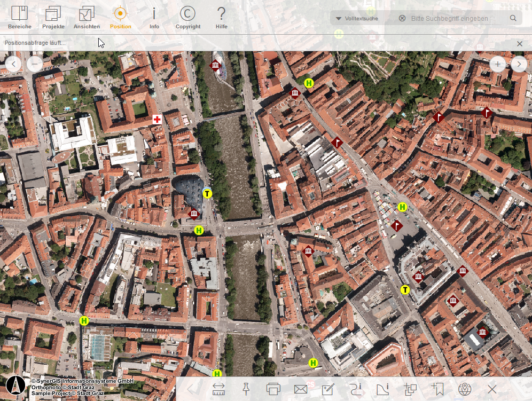The image size is (532, 401).
Task: Open the print tool
Action: pos(273,390)
